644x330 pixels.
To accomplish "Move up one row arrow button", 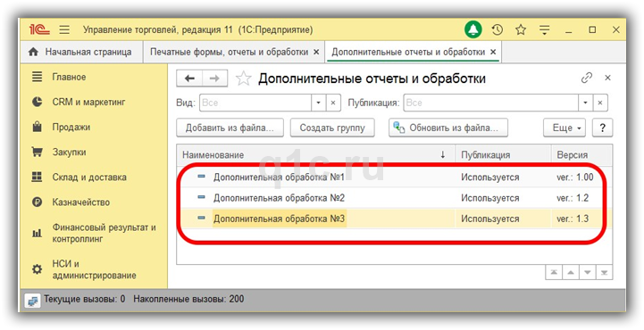I will coord(571,272).
